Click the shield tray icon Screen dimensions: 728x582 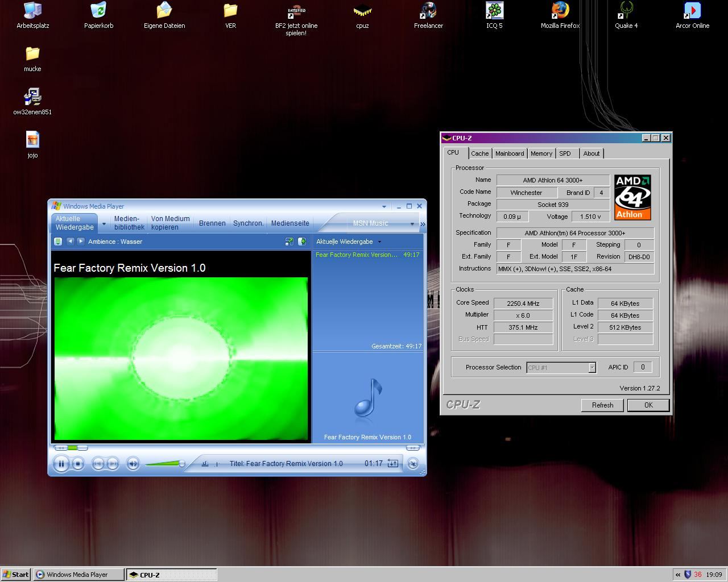point(687,575)
